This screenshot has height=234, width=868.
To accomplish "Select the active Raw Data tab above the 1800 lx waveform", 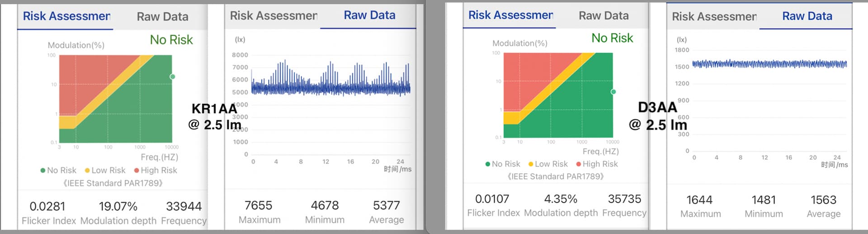I will pyautogui.click(x=807, y=16).
